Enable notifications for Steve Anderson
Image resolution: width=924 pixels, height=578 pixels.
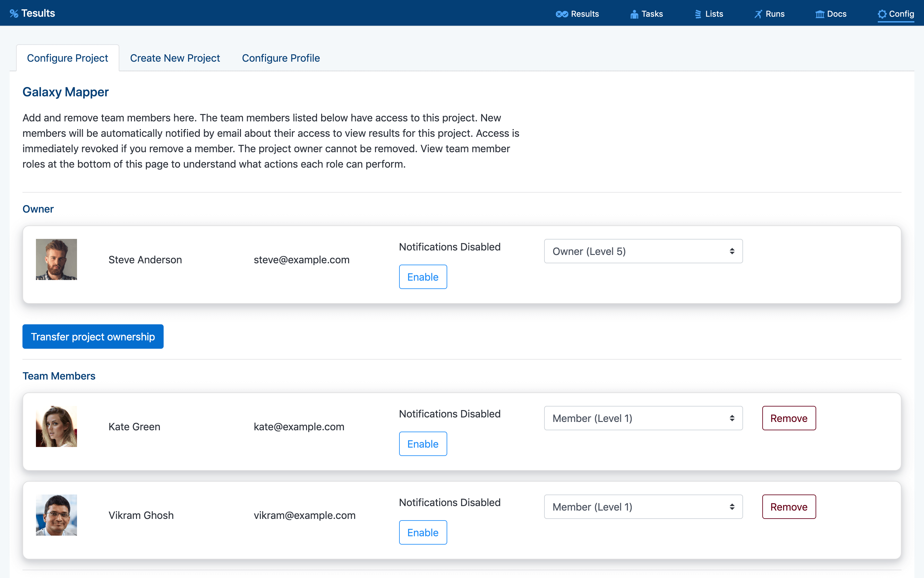point(423,277)
